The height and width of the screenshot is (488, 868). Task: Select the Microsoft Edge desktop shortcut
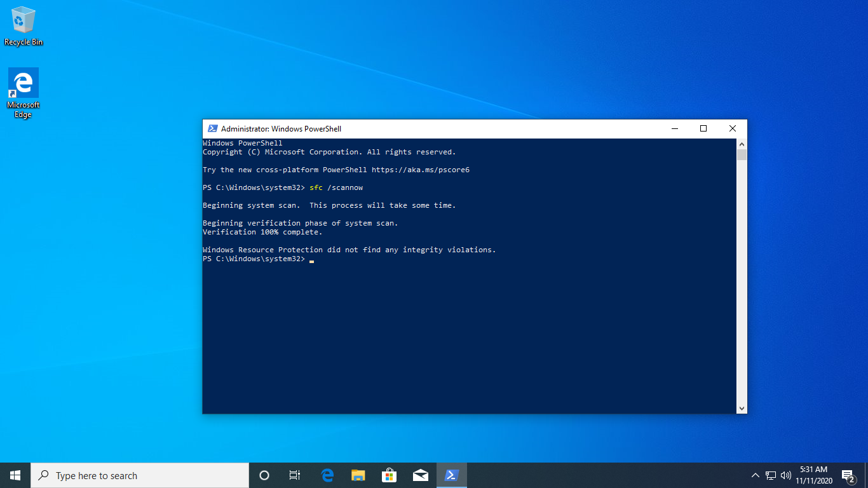pos(24,93)
